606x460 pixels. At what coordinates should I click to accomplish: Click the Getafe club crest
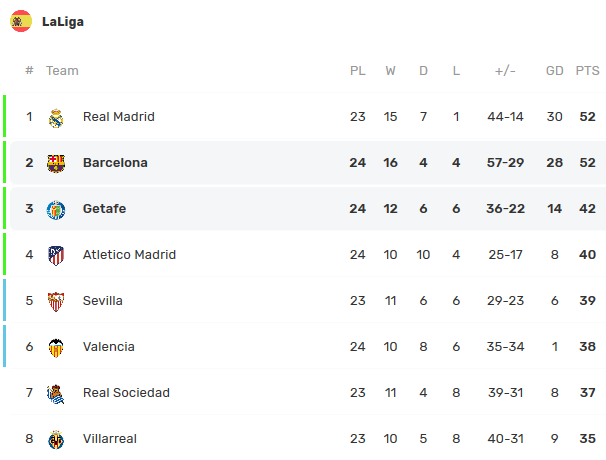tap(56, 209)
